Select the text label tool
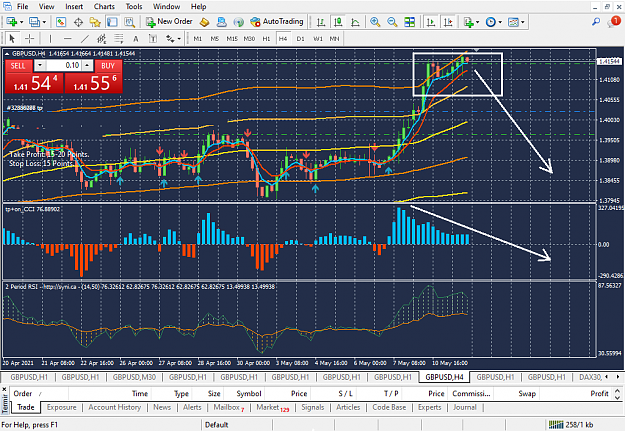 [x=153, y=38]
